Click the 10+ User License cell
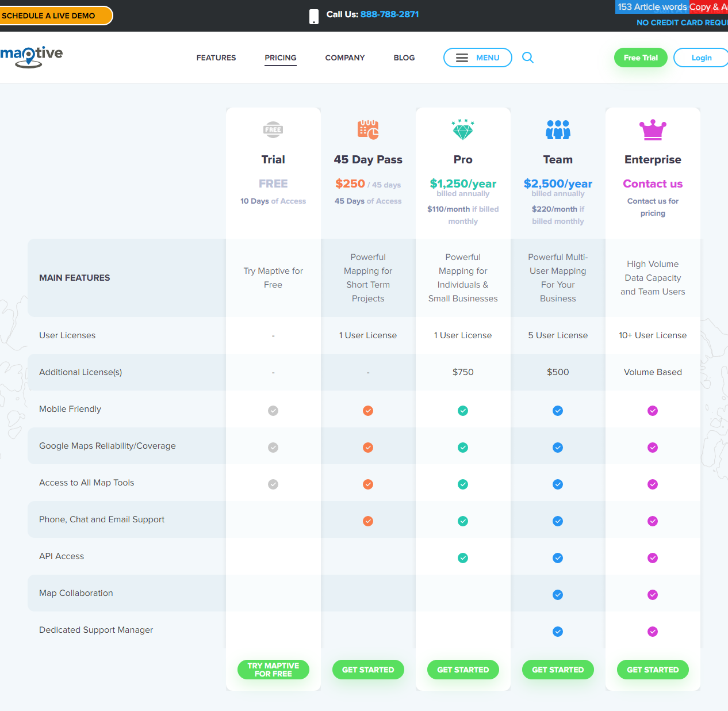 pyautogui.click(x=653, y=335)
